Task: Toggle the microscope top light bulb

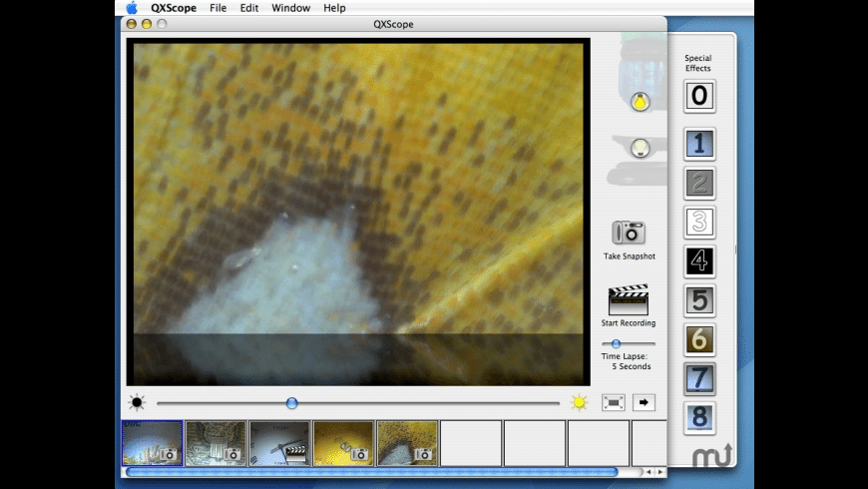Action: [x=640, y=101]
